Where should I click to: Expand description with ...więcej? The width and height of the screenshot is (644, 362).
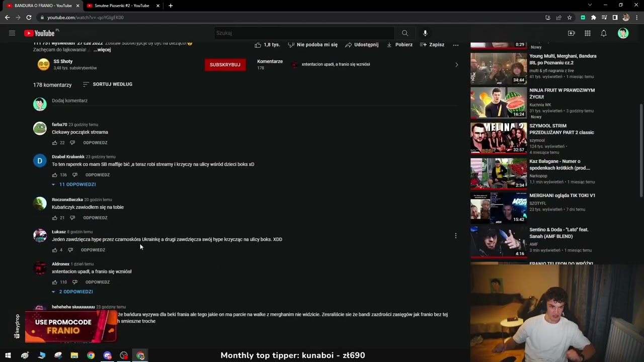(102, 50)
